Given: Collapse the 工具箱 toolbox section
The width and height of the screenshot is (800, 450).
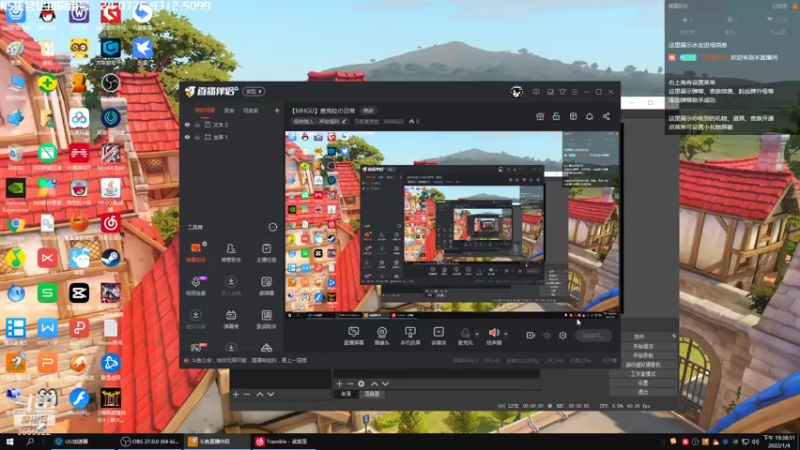Looking at the screenshot, I should (x=272, y=227).
